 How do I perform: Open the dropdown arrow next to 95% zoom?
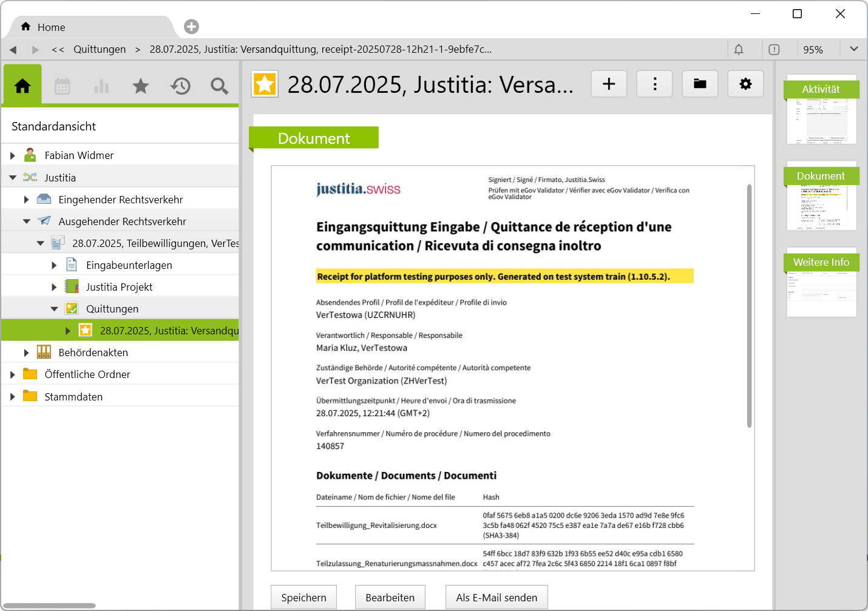[x=854, y=49]
